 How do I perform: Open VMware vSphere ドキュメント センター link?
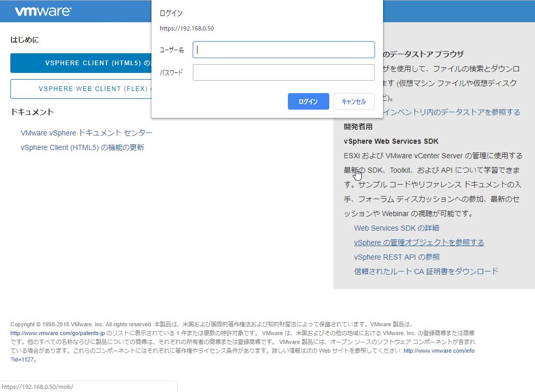(86, 133)
